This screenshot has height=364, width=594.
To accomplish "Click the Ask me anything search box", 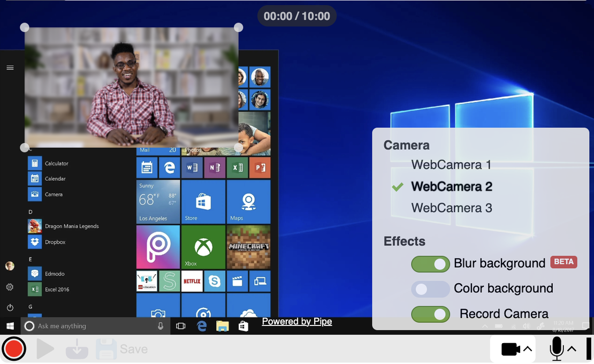I will click(95, 326).
